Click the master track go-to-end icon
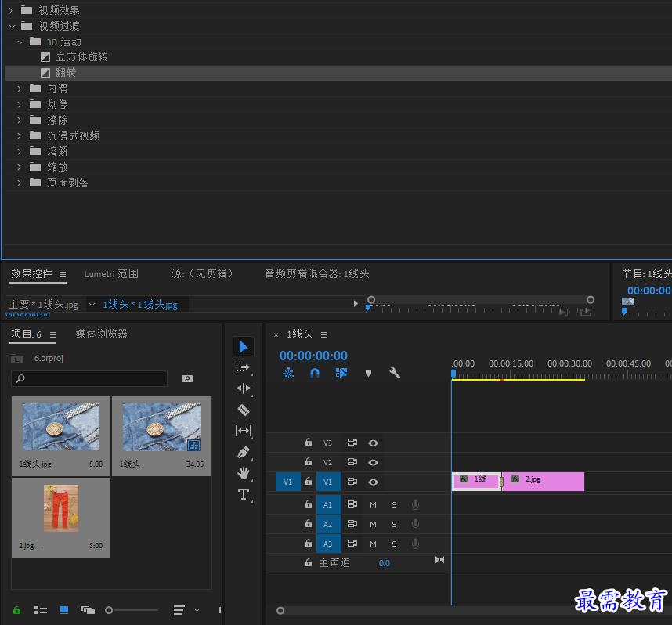The width and height of the screenshot is (672, 625). [x=439, y=560]
